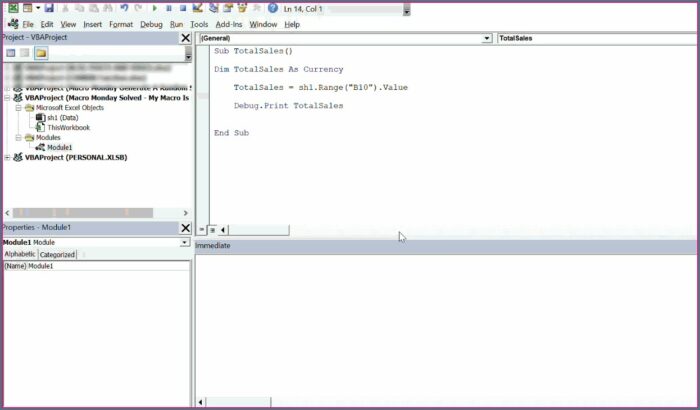Image resolution: width=700 pixels, height=410 pixels.
Task: Click project tree horizontal scrollbar right arrow
Action: pyautogui.click(x=186, y=213)
